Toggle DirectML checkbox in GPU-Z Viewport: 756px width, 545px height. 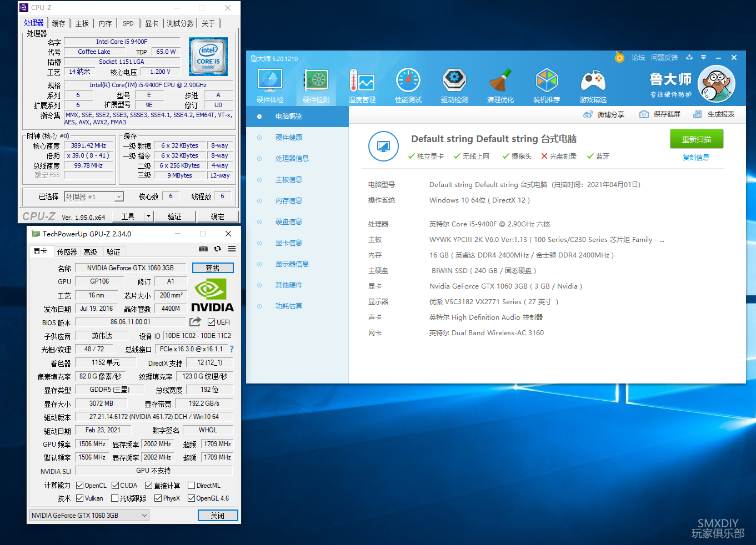[191, 485]
